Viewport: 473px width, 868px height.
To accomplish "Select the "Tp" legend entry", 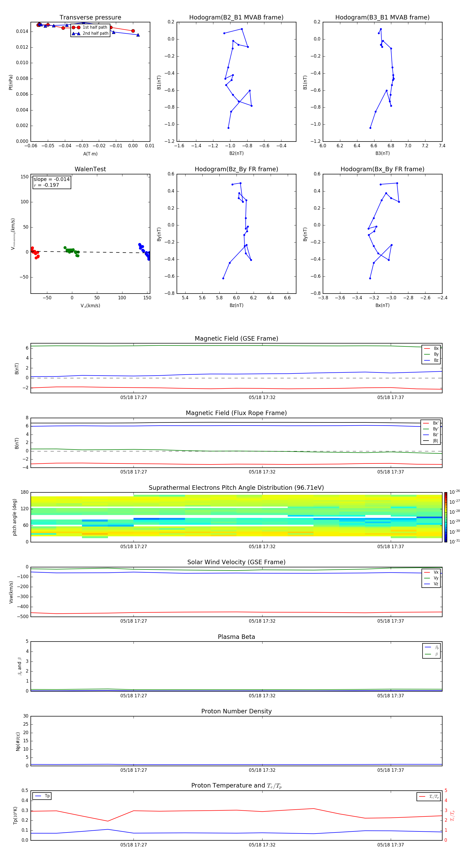I will (42, 796).
